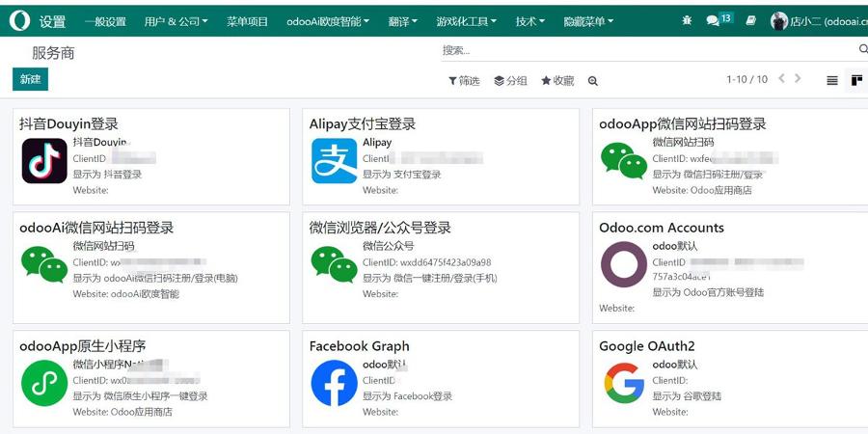
Task: Click the Odoo logo in navbar
Action: click(x=19, y=20)
